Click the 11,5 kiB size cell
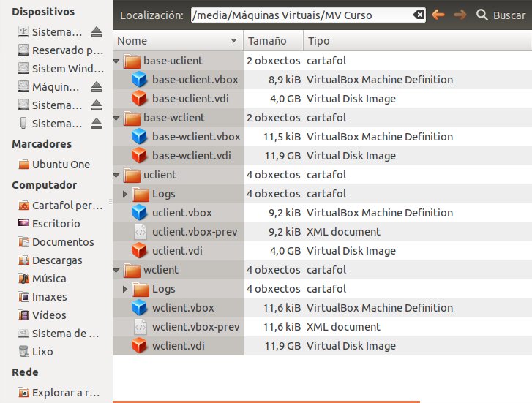This screenshot has width=532, height=403. (x=282, y=137)
